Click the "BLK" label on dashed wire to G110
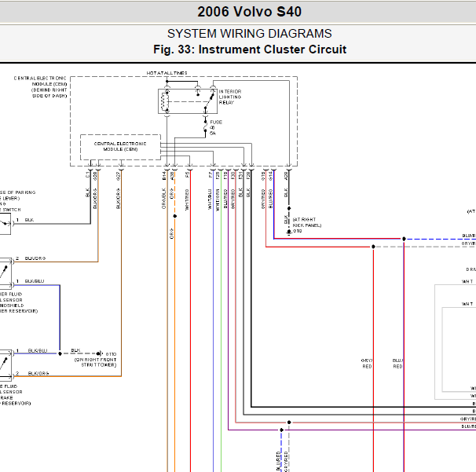 pyautogui.click(x=75, y=350)
